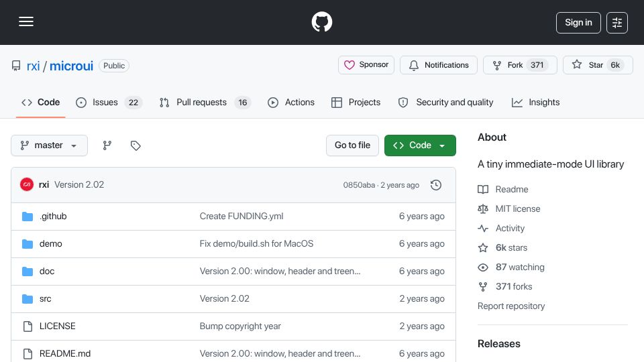Click the fork icon beside 371 forks
Viewport: 644px width, 362px height.
pyautogui.click(x=483, y=286)
